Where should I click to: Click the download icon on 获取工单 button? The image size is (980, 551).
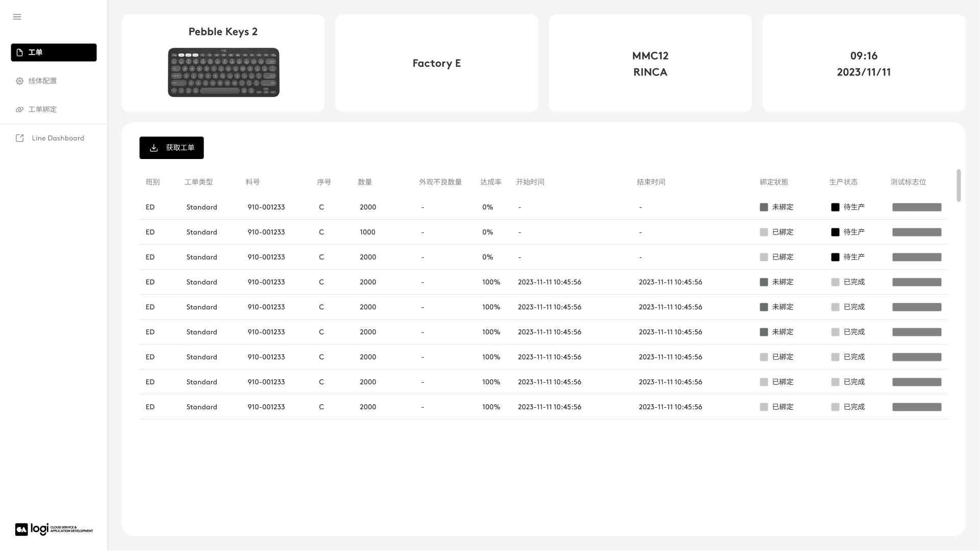(x=154, y=148)
